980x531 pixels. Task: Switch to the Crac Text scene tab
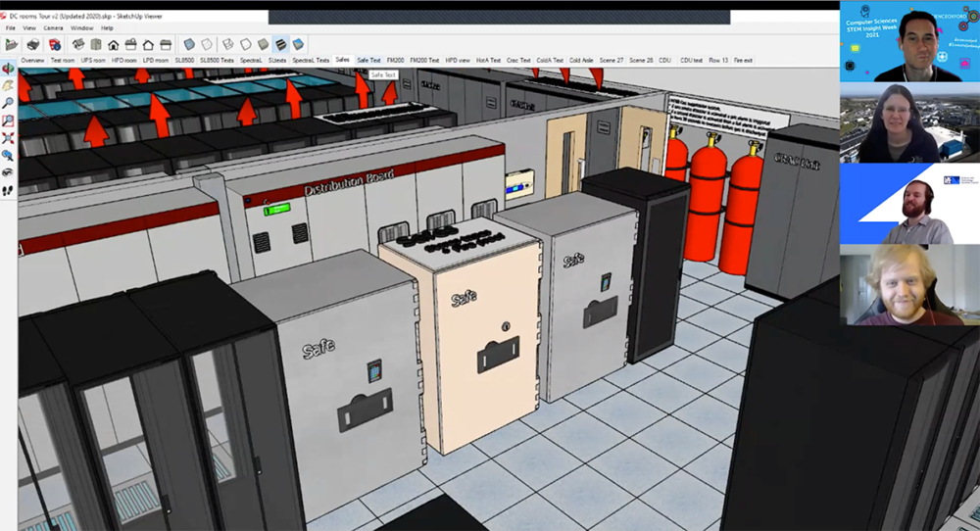(518, 61)
